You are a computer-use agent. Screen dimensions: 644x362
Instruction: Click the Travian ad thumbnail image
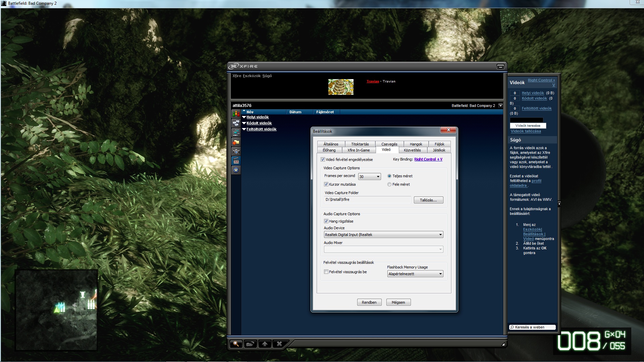(341, 87)
